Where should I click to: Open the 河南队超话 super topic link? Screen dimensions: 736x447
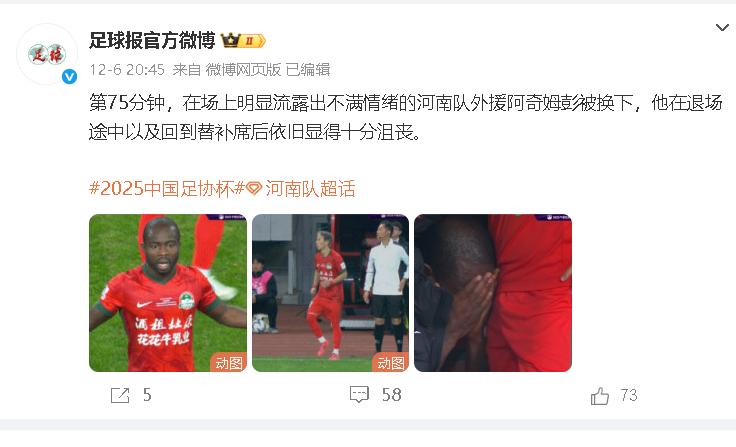click(x=310, y=189)
